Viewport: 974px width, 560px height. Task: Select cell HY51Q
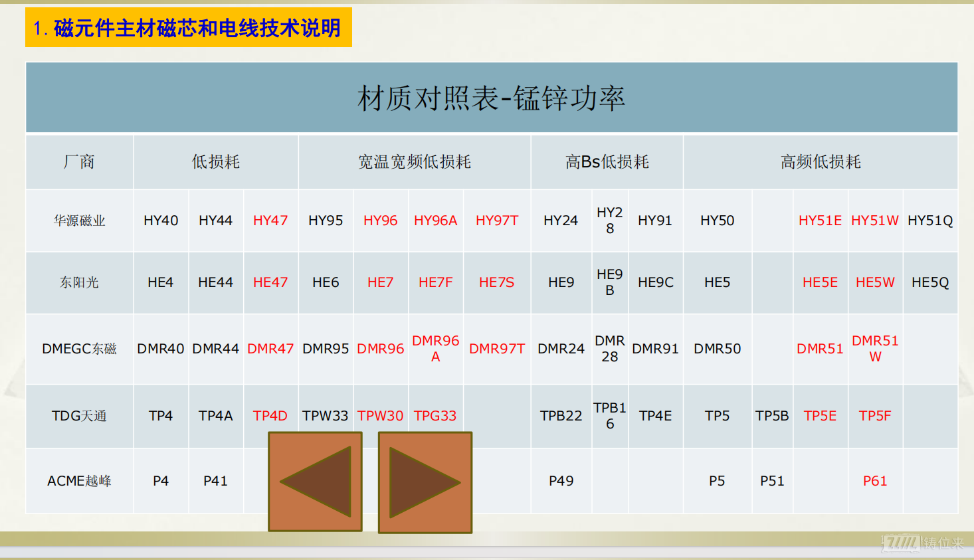[x=930, y=221]
